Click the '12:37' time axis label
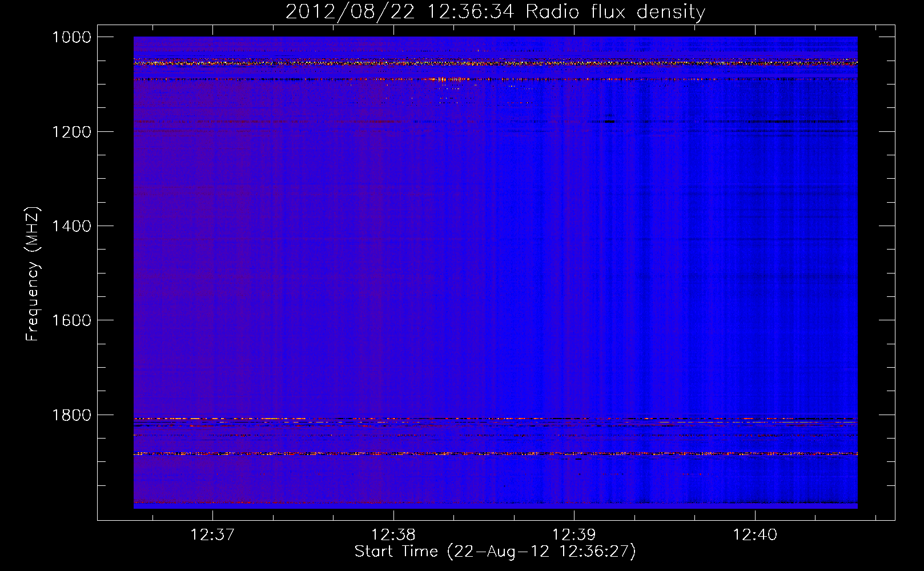The image size is (924, 571). (x=212, y=535)
